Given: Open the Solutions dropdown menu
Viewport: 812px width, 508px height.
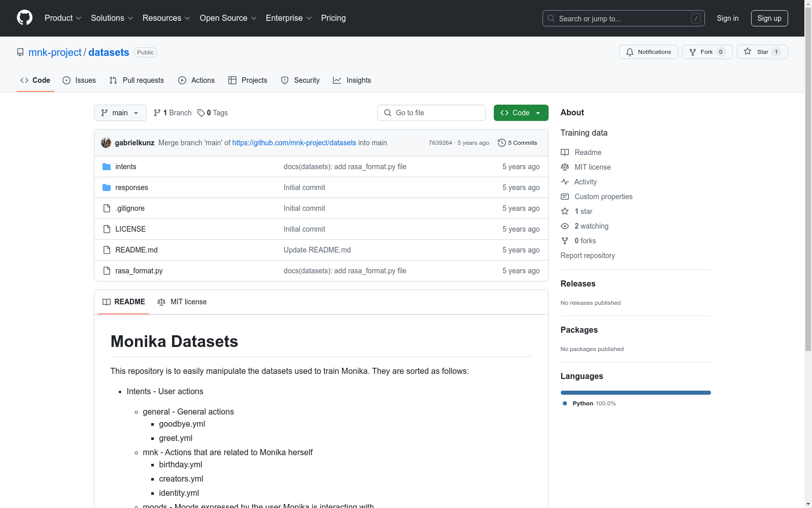Looking at the screenshot, I should pyautogui.click(x=112, y=18).
